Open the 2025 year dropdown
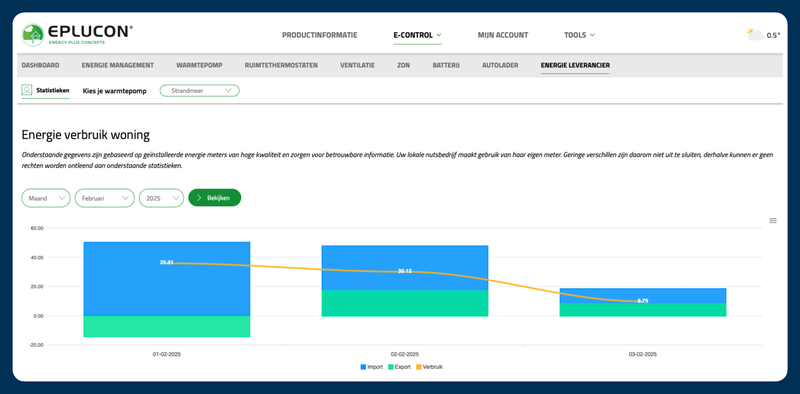 [161, 198]
